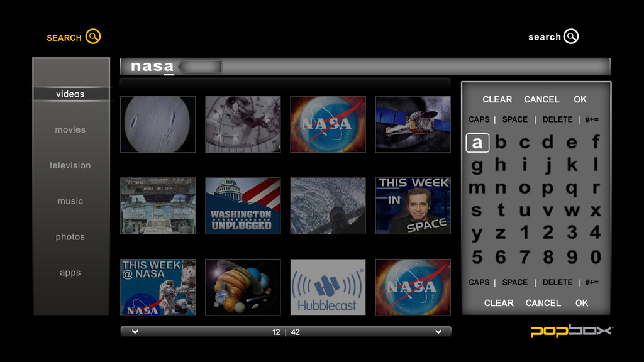
Task: Switch to symbols with top #+= key
Action: point(592,119)
